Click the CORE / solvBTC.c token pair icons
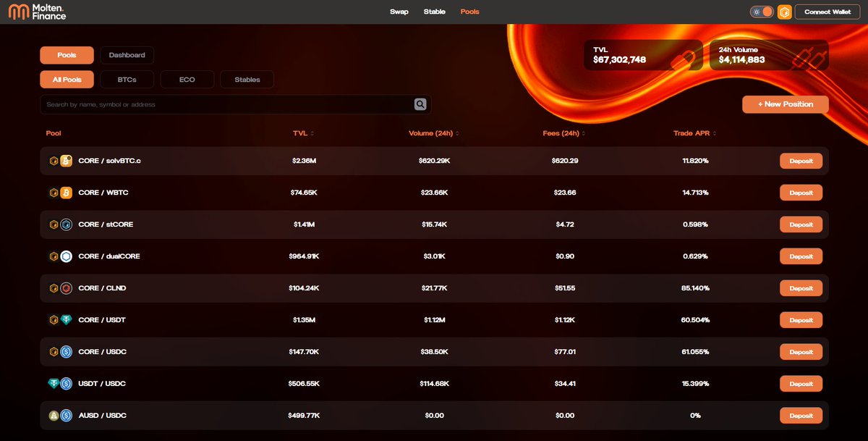Image resolution: width=868 pixels, height=441 pixels. (60, 161)
